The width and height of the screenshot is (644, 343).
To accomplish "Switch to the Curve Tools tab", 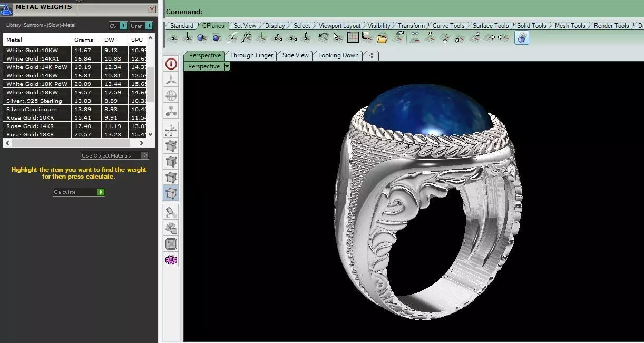I will pyautogui.click(x=448, y=25).
